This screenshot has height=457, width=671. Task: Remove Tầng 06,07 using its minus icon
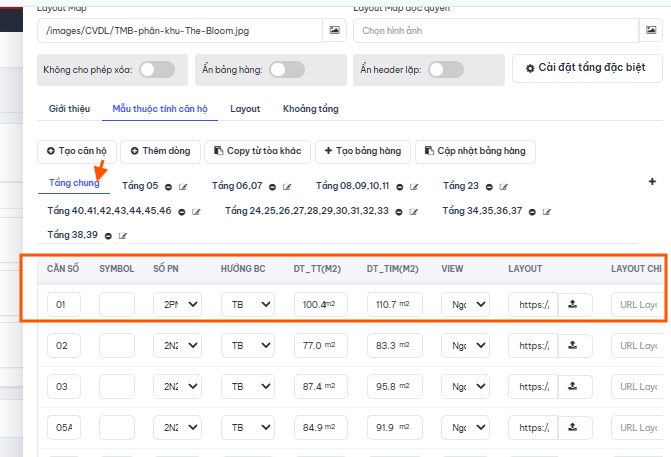tap(272, 187)
